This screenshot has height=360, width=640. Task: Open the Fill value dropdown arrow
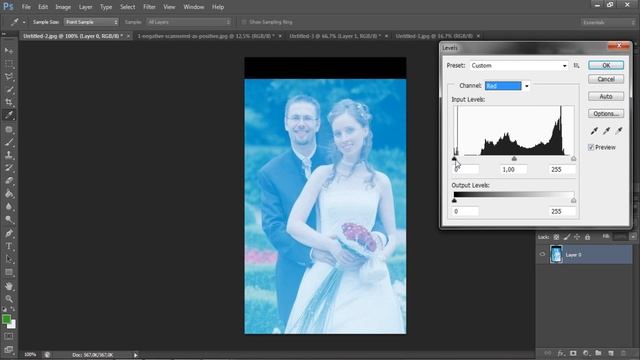(633, 237)
